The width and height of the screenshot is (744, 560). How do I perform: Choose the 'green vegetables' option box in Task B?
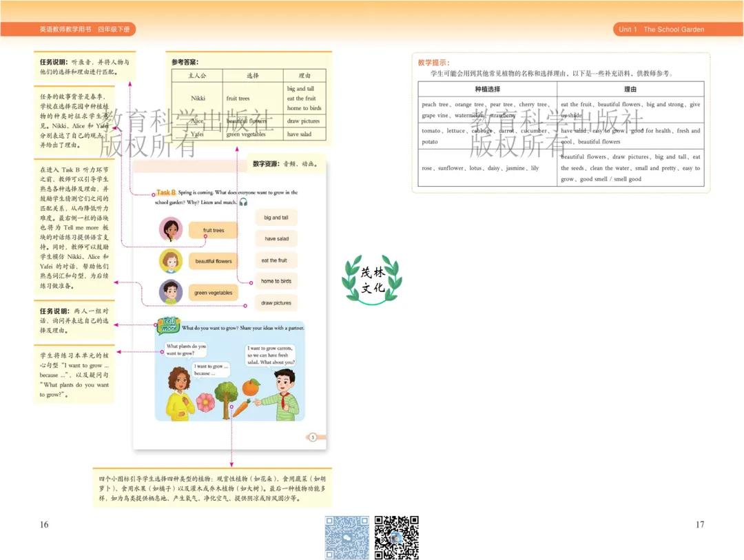click(x=214, y=293)
